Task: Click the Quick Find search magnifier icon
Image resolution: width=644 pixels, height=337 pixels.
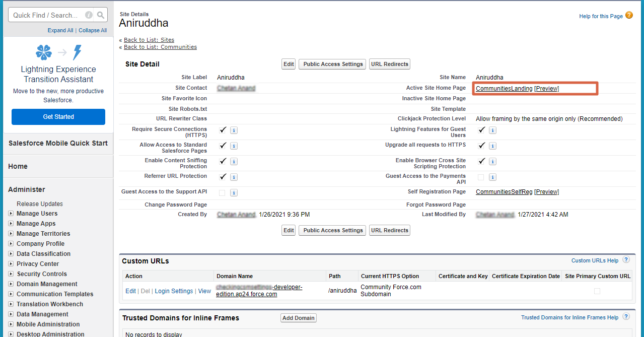Action: click(x=101, y=15)
